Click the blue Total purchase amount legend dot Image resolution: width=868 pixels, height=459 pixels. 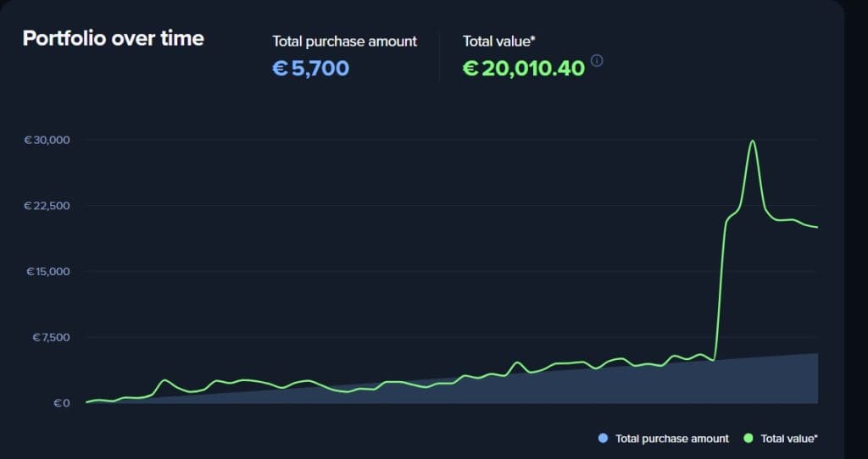[603, 438]
